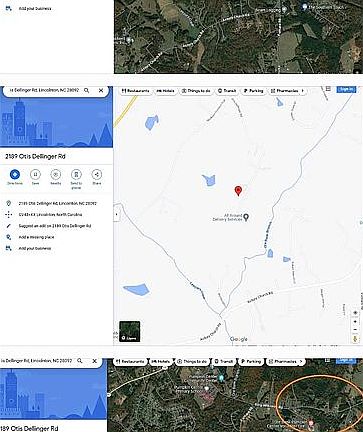The image size is (363, 432).
Task: Select Transit chip in middle map window
Action: [x=227, y=91]
